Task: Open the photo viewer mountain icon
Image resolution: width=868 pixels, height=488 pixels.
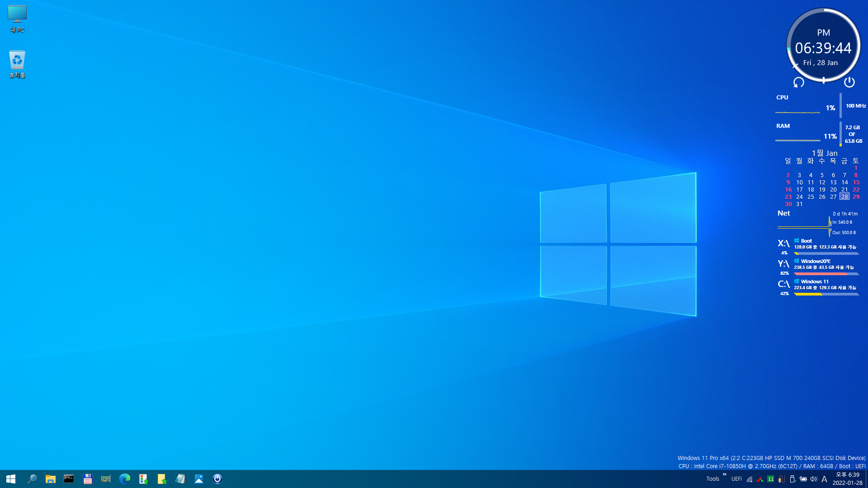Action: 199,479
